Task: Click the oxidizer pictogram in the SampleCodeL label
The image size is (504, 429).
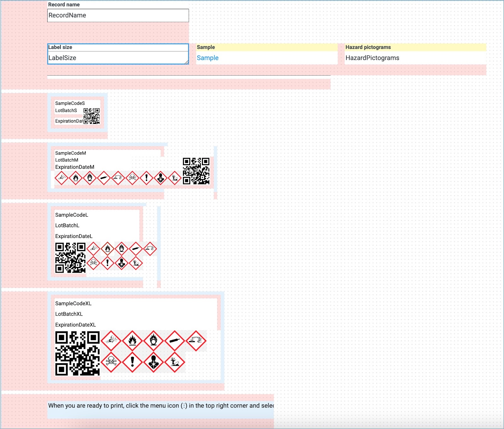Action: click(122, 249)
